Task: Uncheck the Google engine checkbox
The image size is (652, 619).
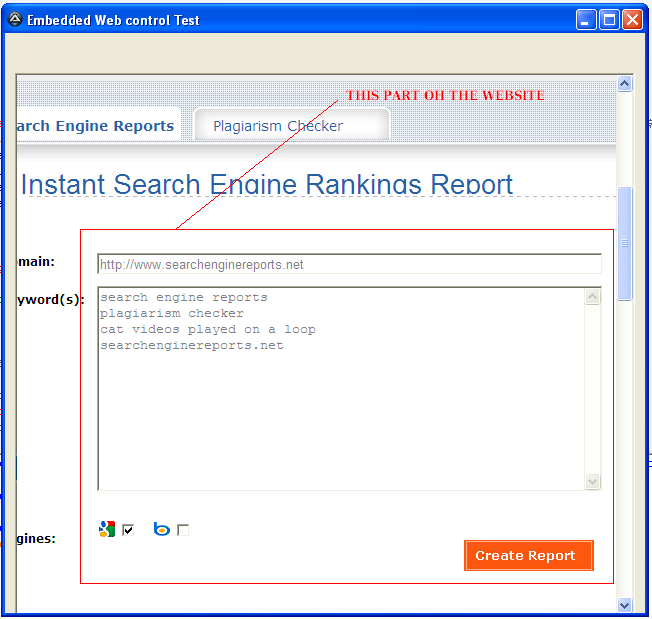Action: coord(128,530)
